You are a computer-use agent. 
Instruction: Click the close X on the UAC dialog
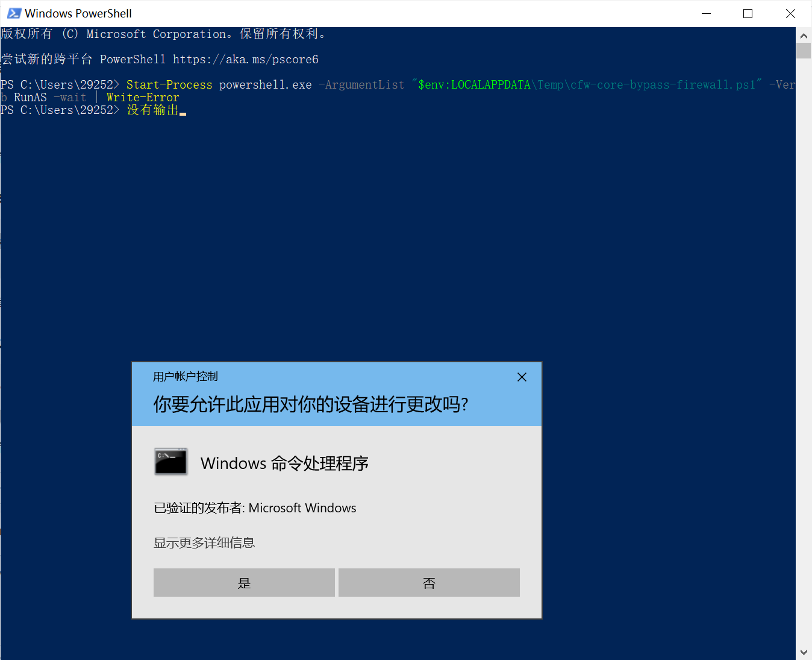pos(522,377)
